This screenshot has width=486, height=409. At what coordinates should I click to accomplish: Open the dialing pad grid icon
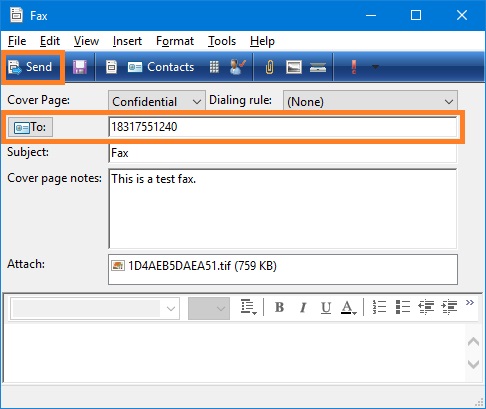(214, 67)
